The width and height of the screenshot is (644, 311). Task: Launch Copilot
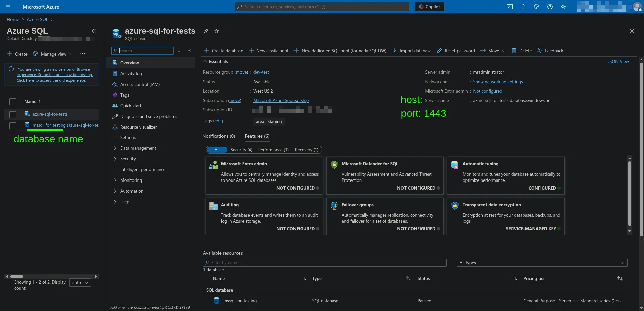(x=429, y=7)
